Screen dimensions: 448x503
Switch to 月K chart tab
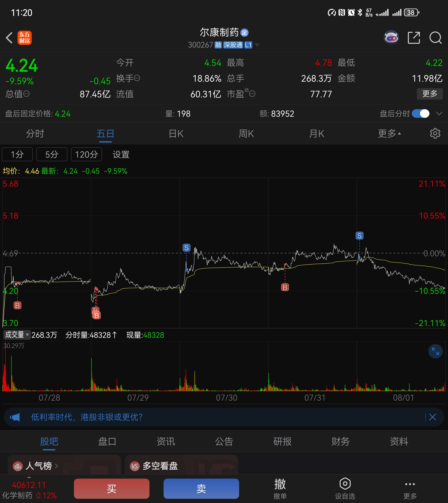[316, 133]
